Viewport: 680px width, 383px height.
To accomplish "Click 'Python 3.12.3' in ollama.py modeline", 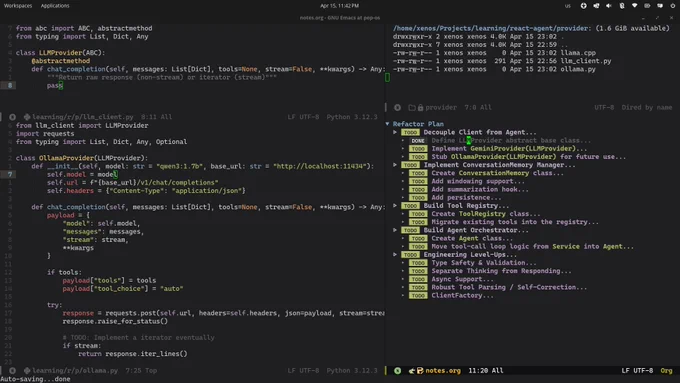I will [352, 370].
